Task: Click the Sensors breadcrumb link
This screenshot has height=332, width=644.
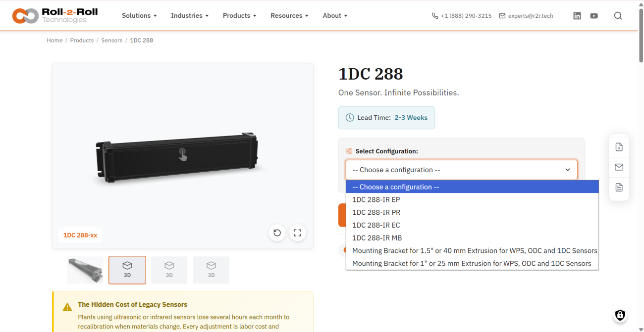Action: (x=111, y=40)
